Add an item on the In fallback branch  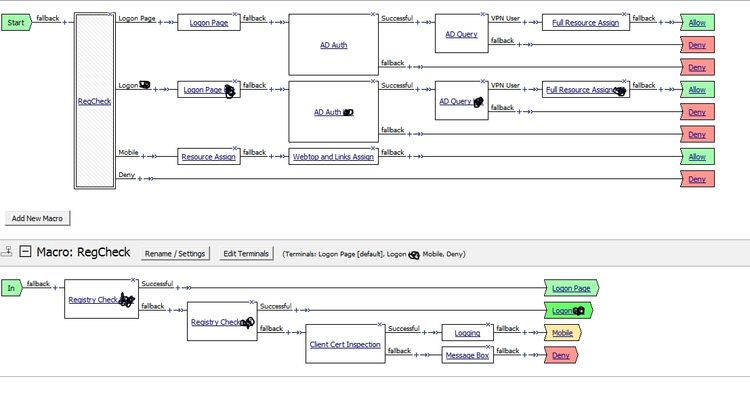coord(55,287)
